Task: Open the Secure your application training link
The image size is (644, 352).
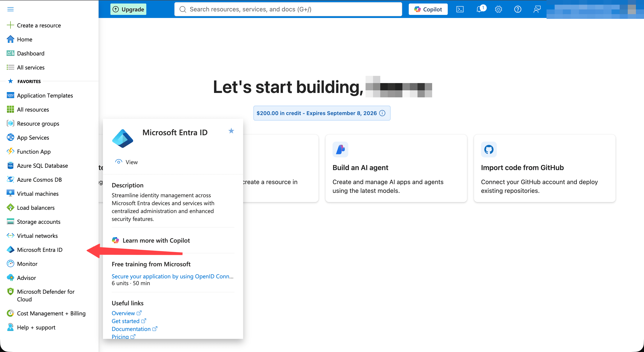Action: [x=173, y=276]
